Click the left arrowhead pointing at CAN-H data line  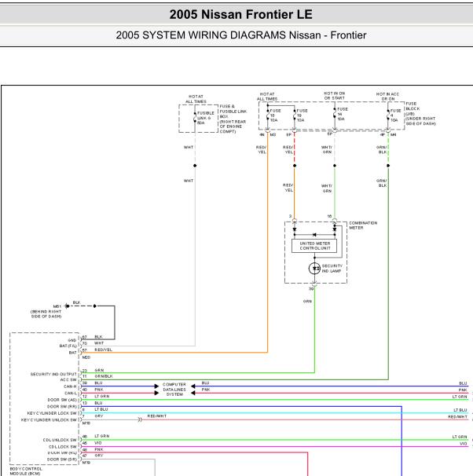tap(156, 386)
